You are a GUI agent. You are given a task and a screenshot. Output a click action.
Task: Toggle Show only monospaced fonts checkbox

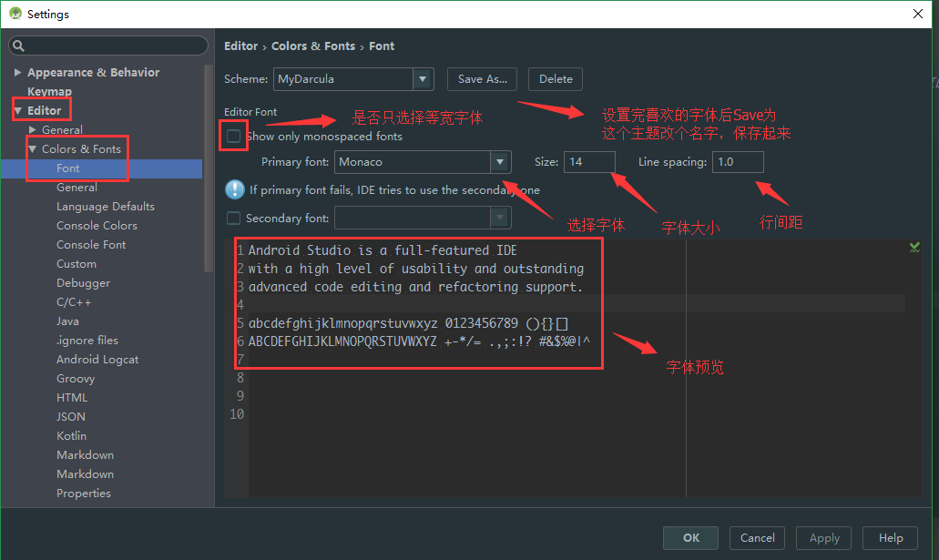click(233, 137)
